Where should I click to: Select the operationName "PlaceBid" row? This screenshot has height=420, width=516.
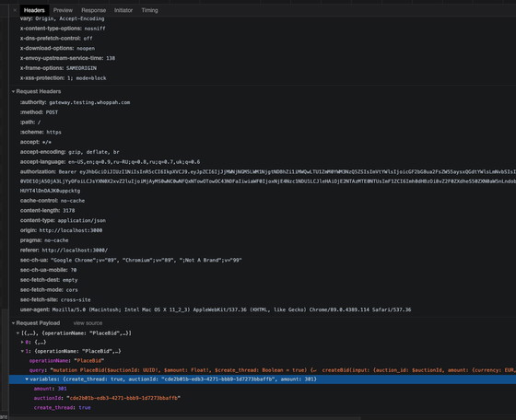click(66, 360)
